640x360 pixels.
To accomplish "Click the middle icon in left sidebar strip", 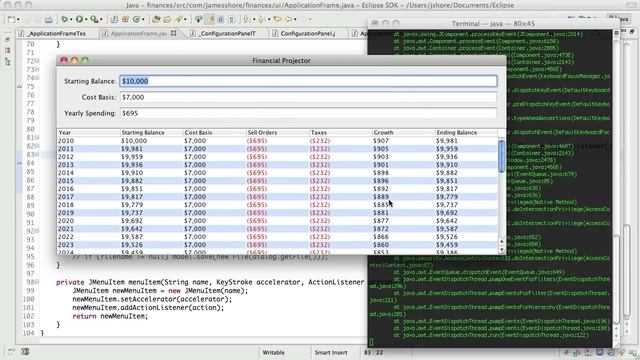I will point(7,50).
